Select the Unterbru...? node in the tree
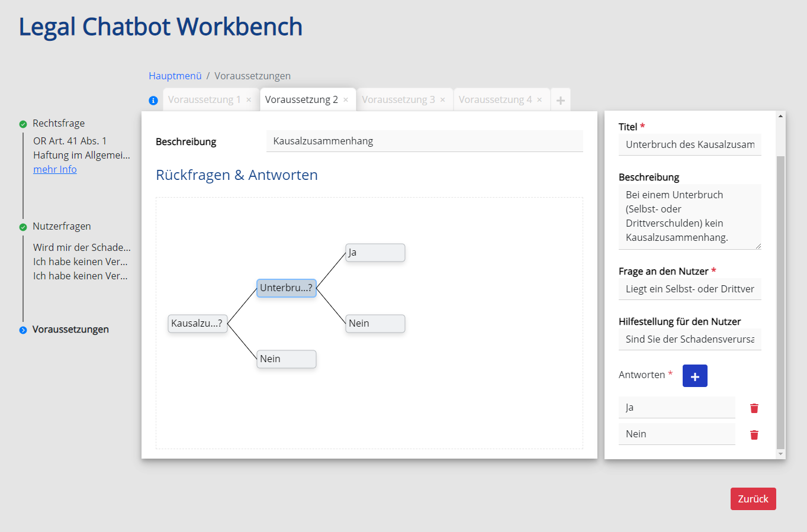The width and height of the screenshot is (807, 532). coord(287,288)
